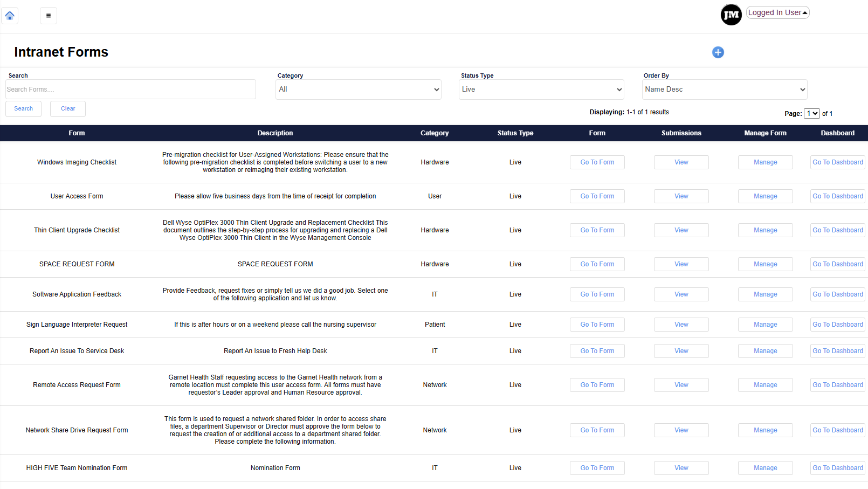This screenshot has width=868, height=489.
Task: Open the Page number dropdown
Action: (812, 113)
